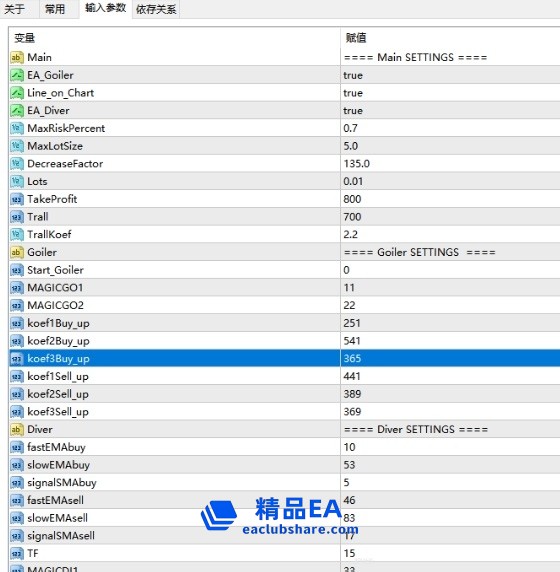Image resolution: width=560 pixels, height=572 pixels.
Task: Click the bool icon beside EA_Diver
Action: (16, 111)
